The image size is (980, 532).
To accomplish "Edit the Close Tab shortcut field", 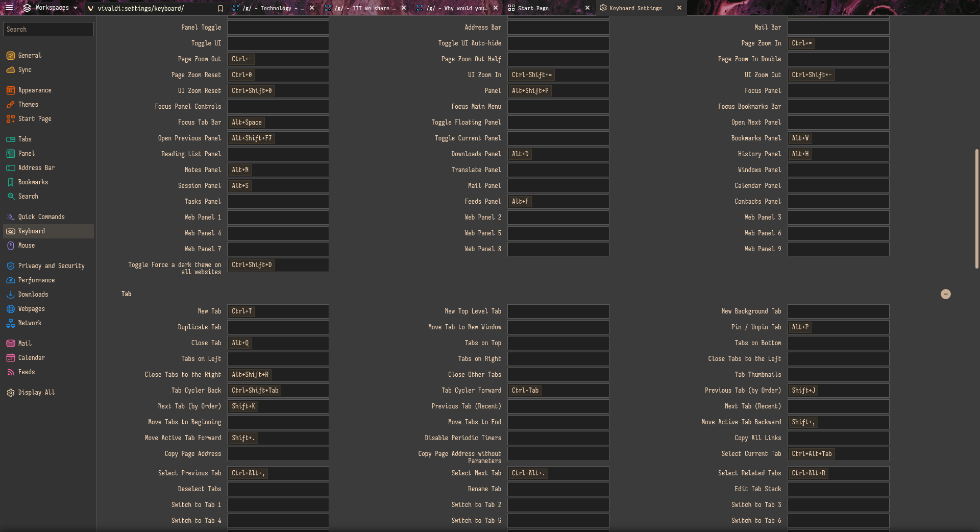I will tap(278, 343).
